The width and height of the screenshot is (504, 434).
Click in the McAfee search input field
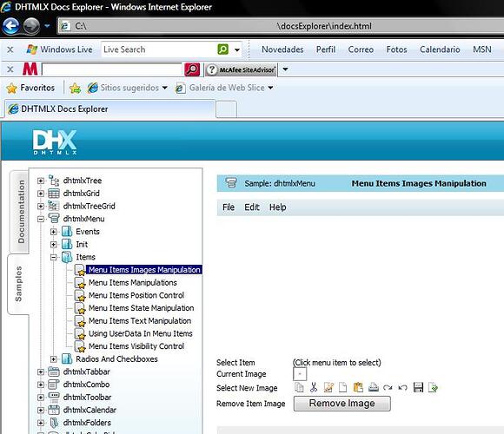pyautogui.click(x=112, y=69)
